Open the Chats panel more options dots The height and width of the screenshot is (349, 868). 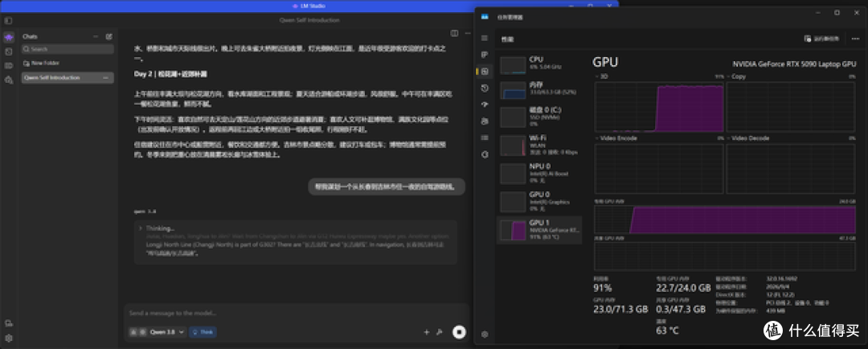point(95,36)
